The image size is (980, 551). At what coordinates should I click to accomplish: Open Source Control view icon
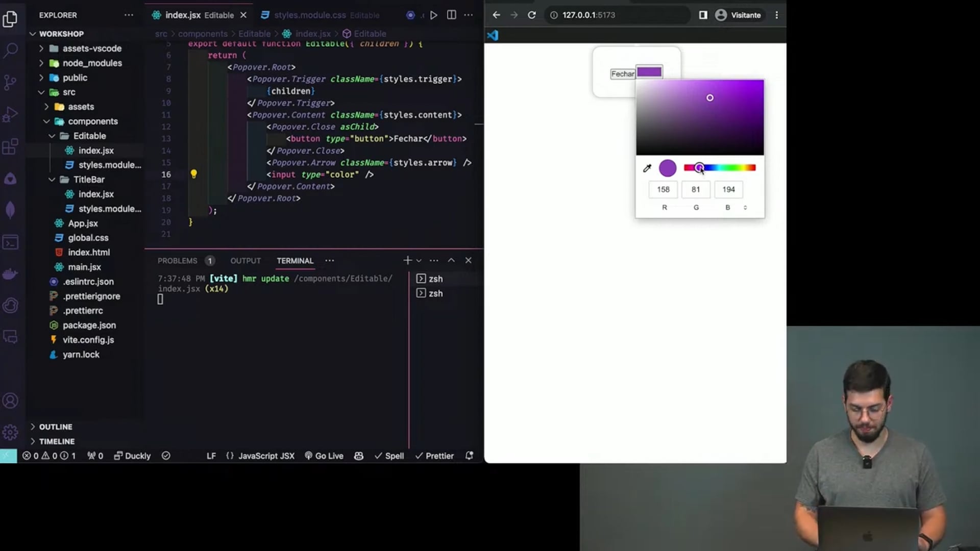tap(10, 82)
